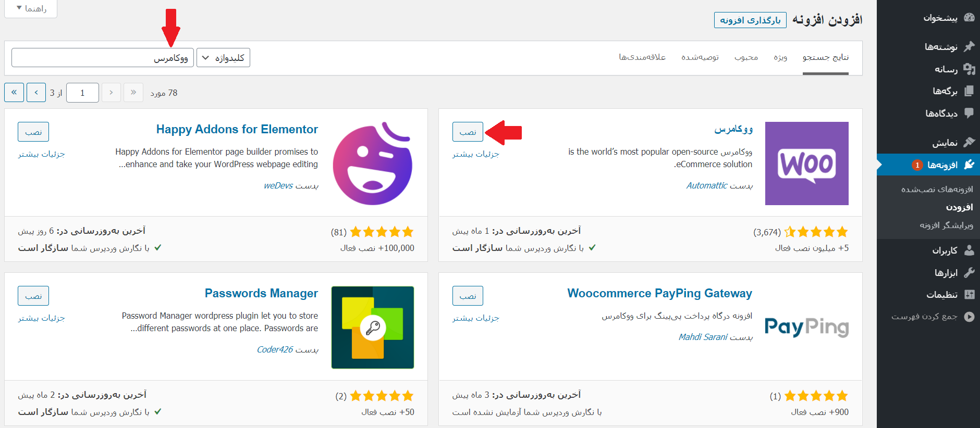Click the تنظیمات settings icon
980x428 pixels.
coord(969,294)
